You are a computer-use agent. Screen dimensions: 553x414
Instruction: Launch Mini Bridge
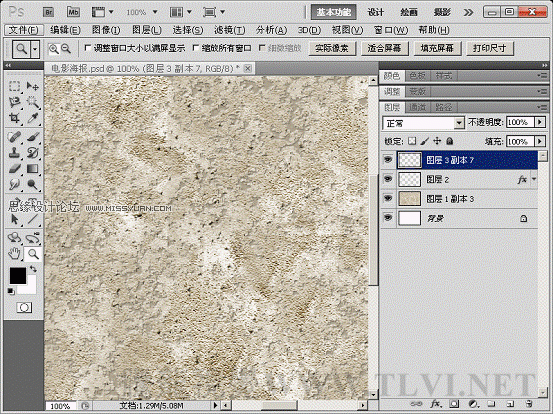(73, 12)
